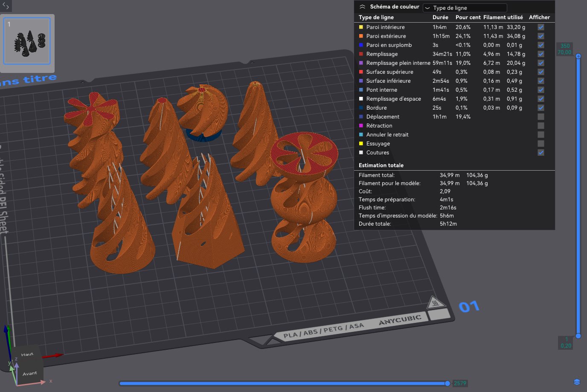
Task: Click the Estimation totale section header
Action: tap(381, 166)
